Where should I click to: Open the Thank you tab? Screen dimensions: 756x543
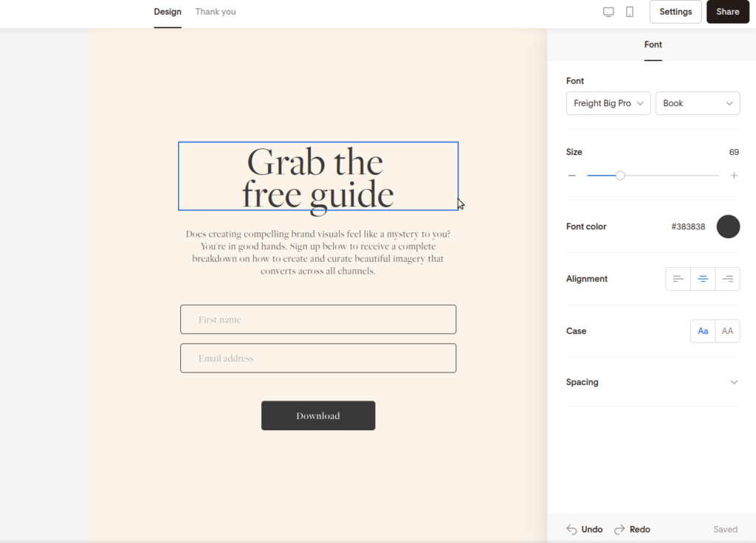pyautogui.click(x=216, y=12)
